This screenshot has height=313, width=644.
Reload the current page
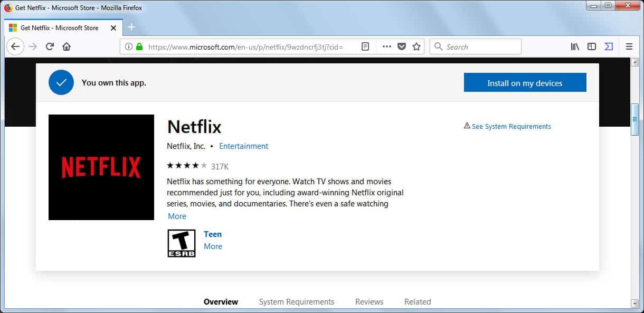pos(50,46)
